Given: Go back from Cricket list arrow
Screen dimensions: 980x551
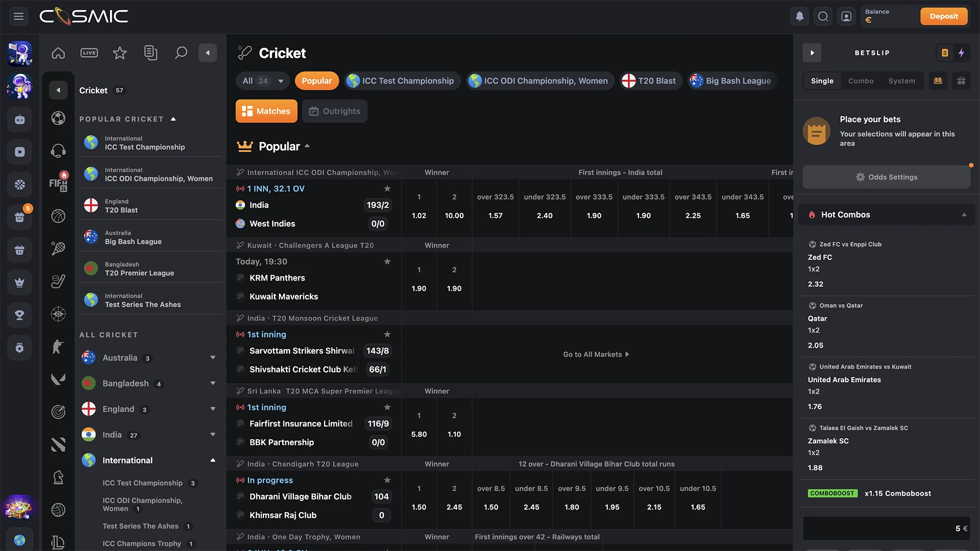Looking at the screenshot, I should pyautogui.click(x=58, y=90).
